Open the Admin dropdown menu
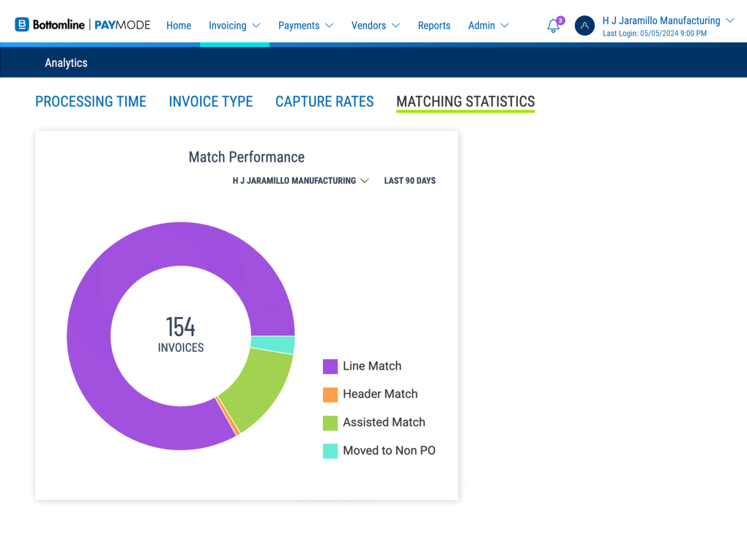Viewport: 747px width, 560px height. pos(488,26)
